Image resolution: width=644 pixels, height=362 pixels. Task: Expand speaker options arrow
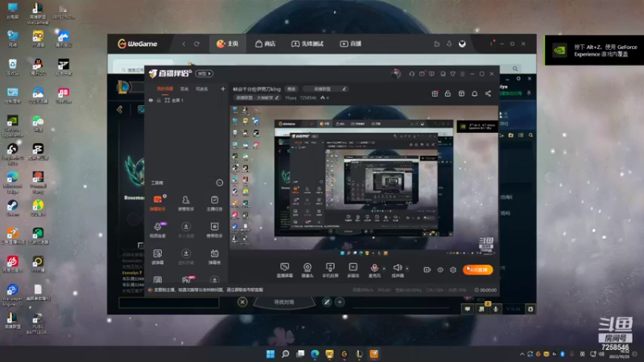pyautogui.click(x=407, y=269)
